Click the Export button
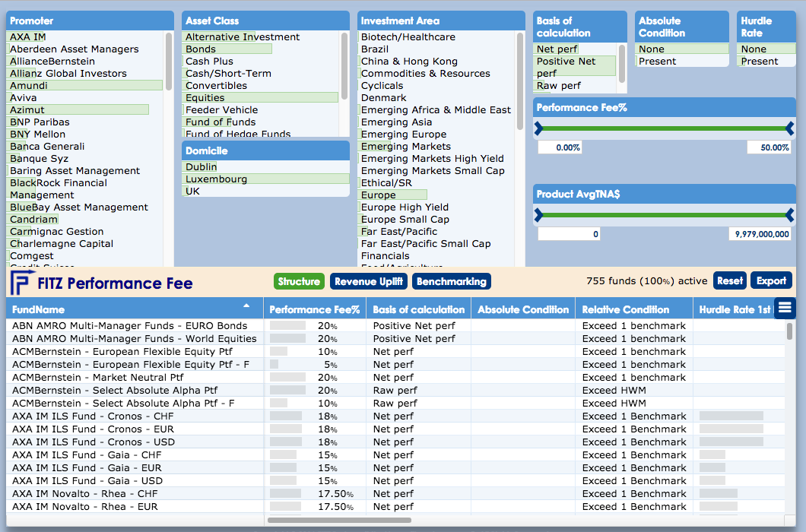 [x=771, y=281]
